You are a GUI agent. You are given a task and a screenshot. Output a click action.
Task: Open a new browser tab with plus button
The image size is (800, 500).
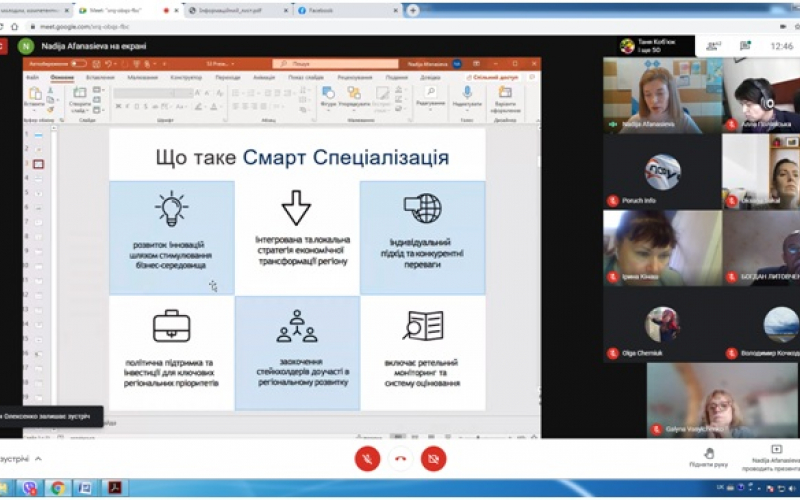413,10
